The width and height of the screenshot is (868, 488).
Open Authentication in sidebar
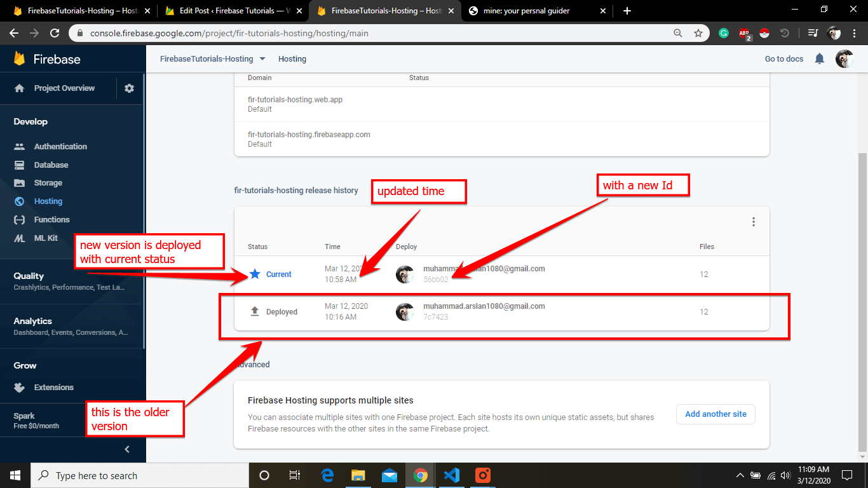coord(60,146)
